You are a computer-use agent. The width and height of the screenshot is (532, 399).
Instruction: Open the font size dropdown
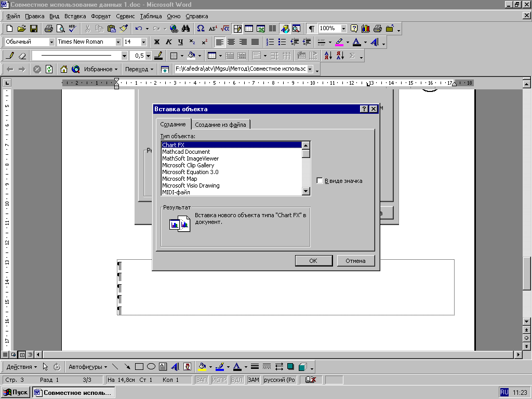pyautogui.click(x=143, y=42)
